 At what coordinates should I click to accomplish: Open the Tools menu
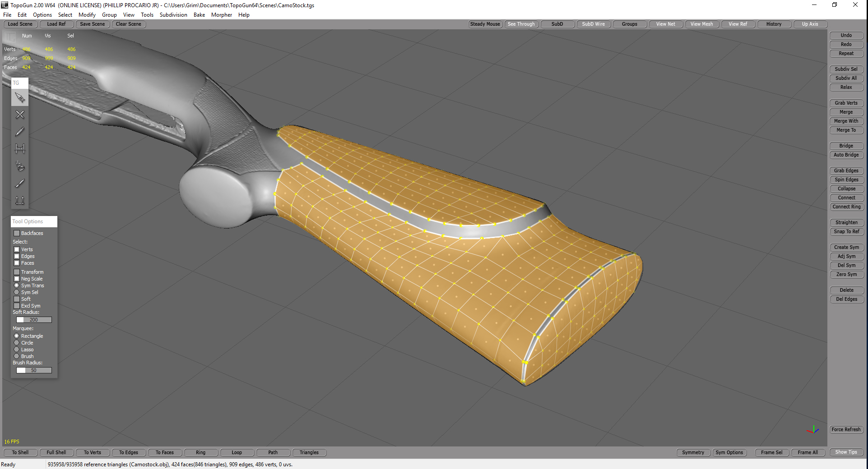click(147, 15)
